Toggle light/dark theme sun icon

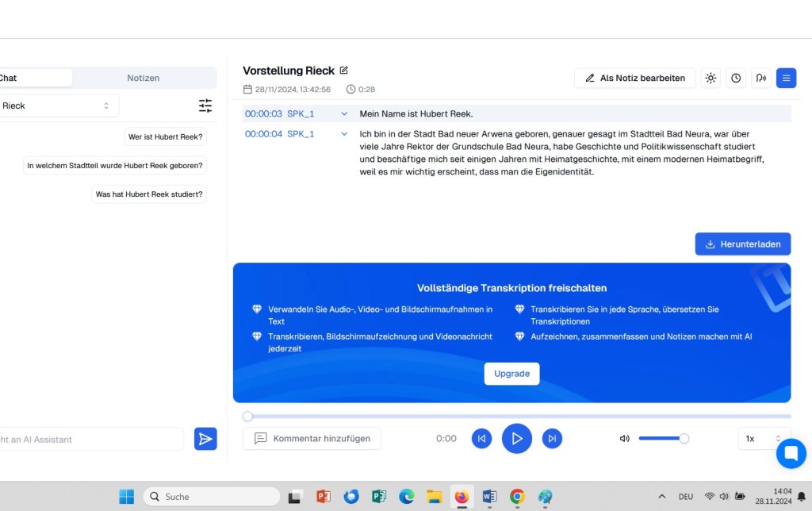(710, 78)
